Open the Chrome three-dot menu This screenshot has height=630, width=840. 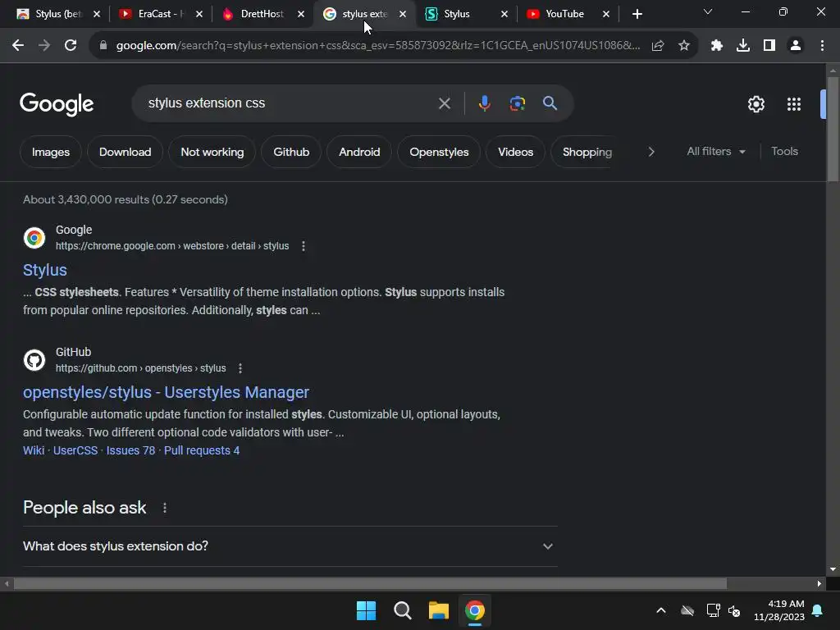822,46
